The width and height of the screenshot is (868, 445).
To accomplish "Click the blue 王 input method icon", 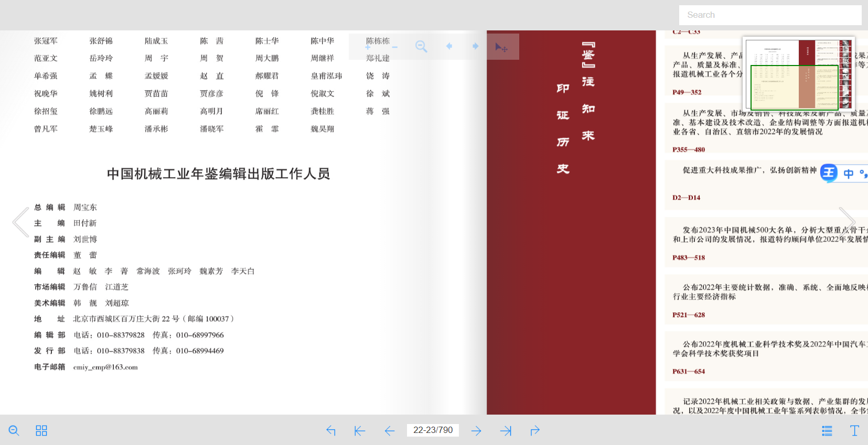I will (x=829, y=172).
